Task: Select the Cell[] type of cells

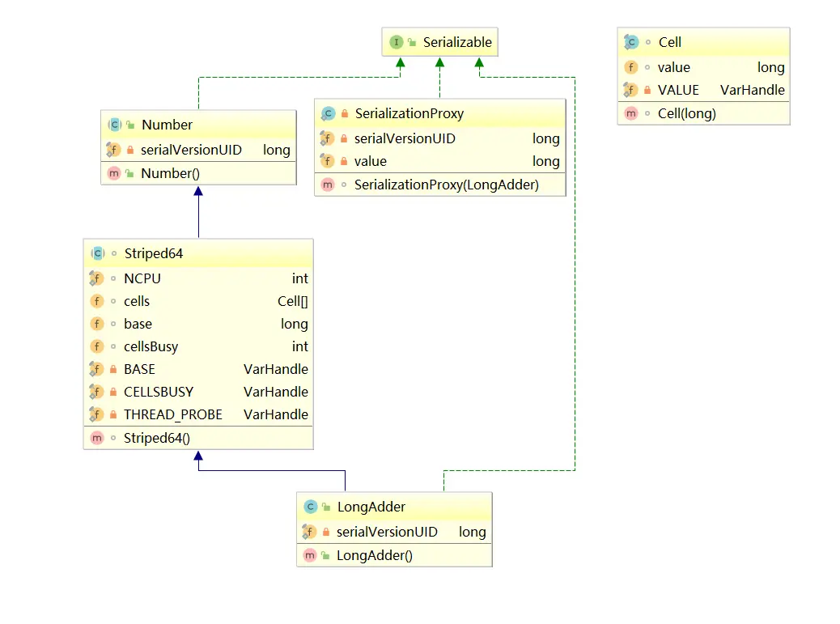Action: point(292,302)
